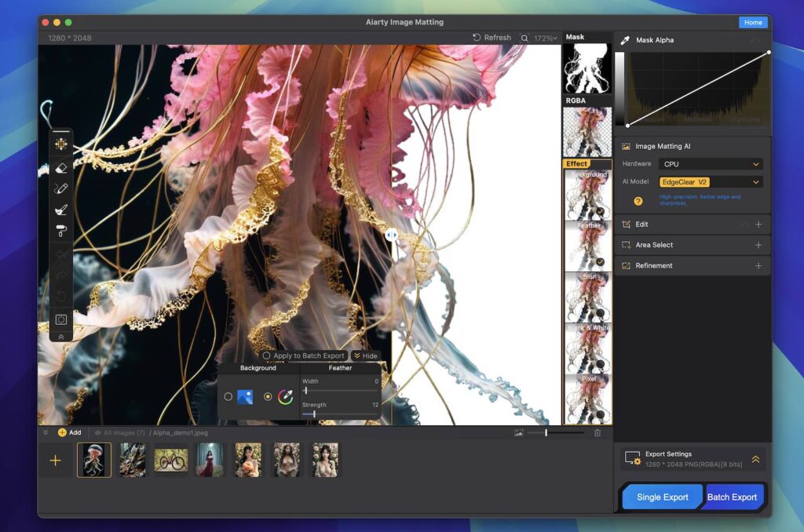Select the move/pan tool in the floating toolbar

click(61, 144)
